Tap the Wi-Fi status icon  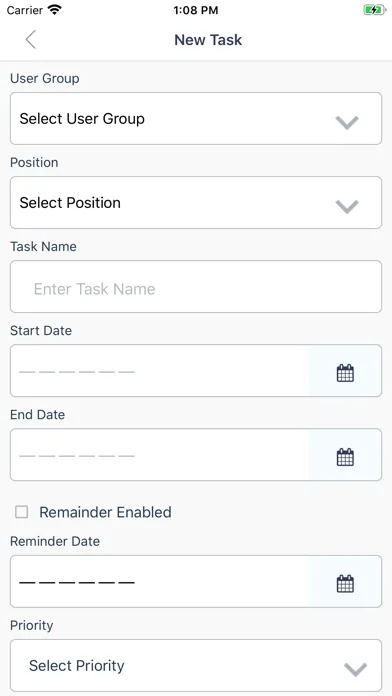[x=55, y=10]
